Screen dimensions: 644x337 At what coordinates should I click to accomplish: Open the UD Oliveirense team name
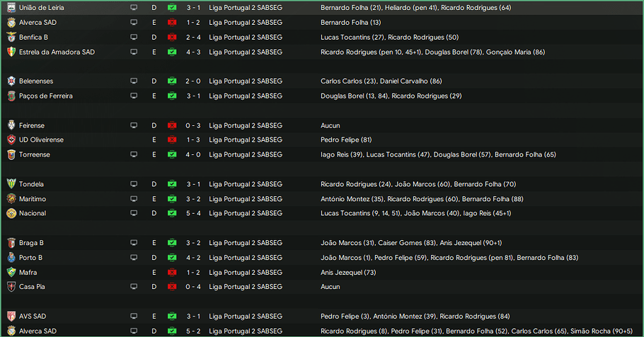click(42, 139)
